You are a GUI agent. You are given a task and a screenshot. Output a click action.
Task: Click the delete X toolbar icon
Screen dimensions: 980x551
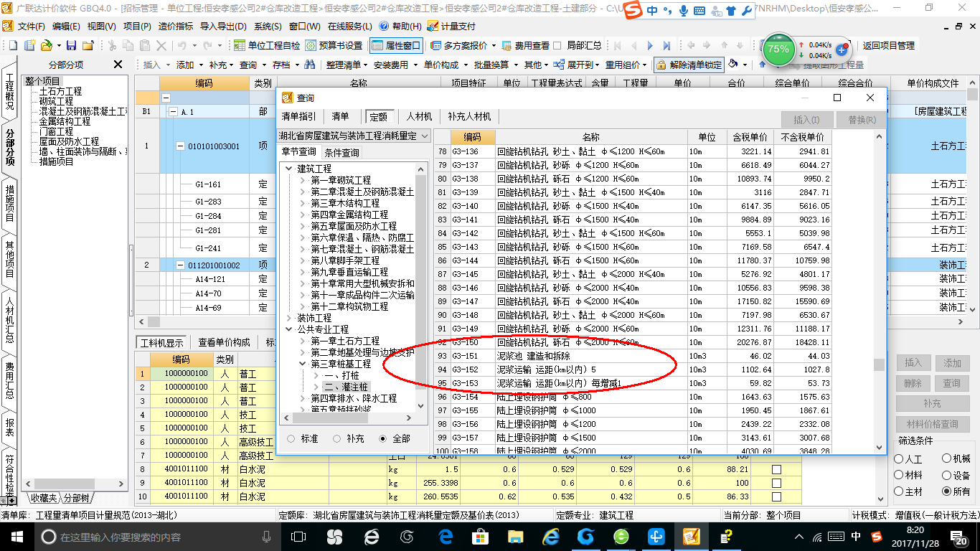[x=161, y=45]
